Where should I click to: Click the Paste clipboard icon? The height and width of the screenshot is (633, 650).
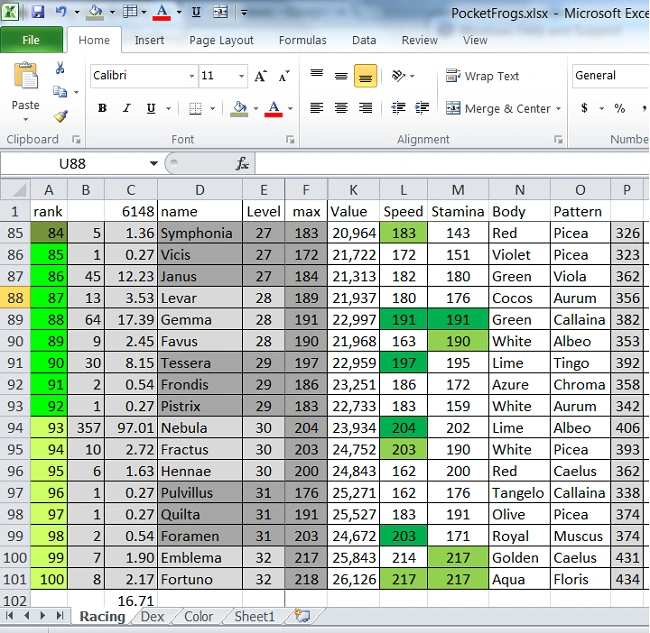[25, 75]
